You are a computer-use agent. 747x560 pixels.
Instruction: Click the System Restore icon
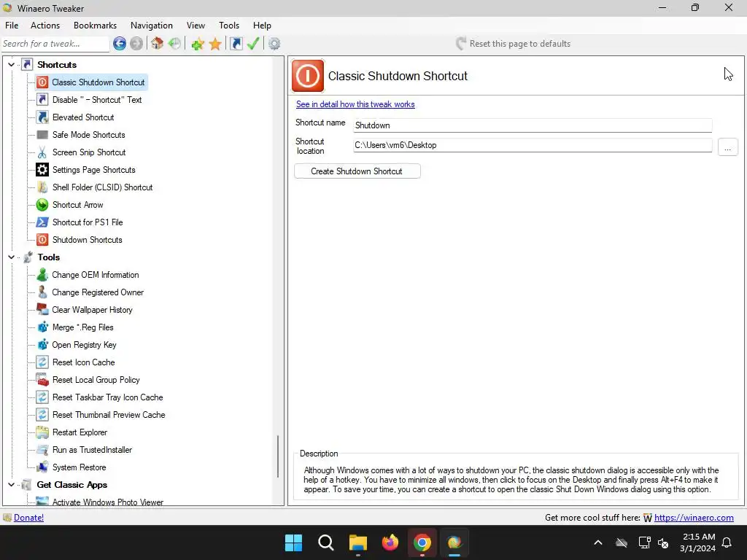pyautogui.click(x=42, y=467)
